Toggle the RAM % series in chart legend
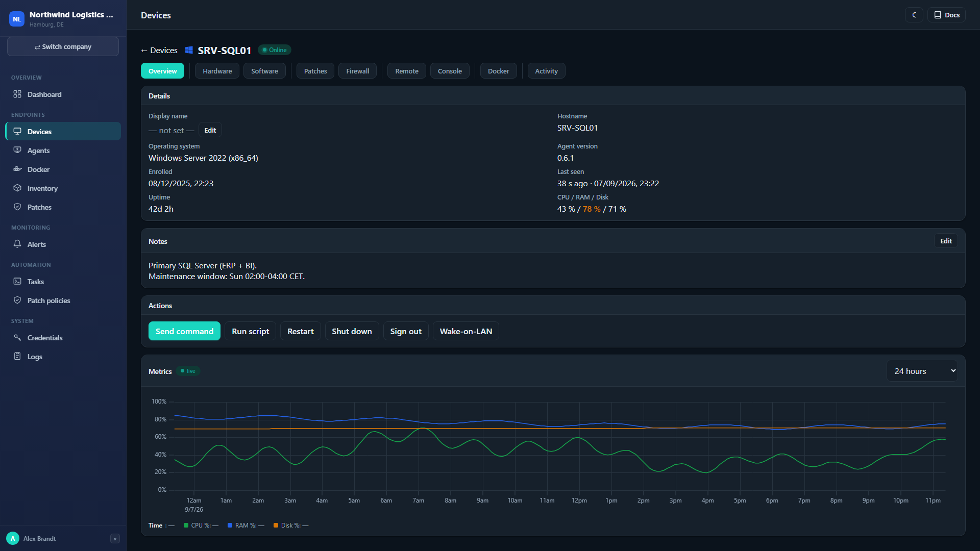Viewport: 980px width, 551px height. pyautogui.click(x=246, y=525)
